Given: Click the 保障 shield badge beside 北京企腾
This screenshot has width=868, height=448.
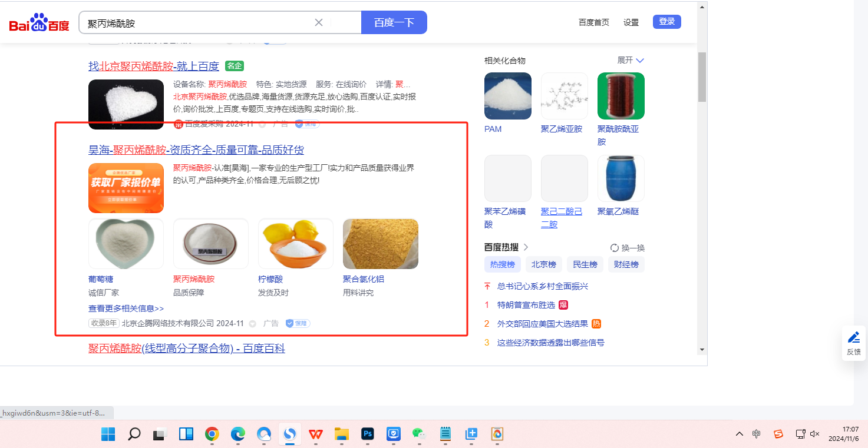Looking at the screenshot, I should [x=298, y=323].
